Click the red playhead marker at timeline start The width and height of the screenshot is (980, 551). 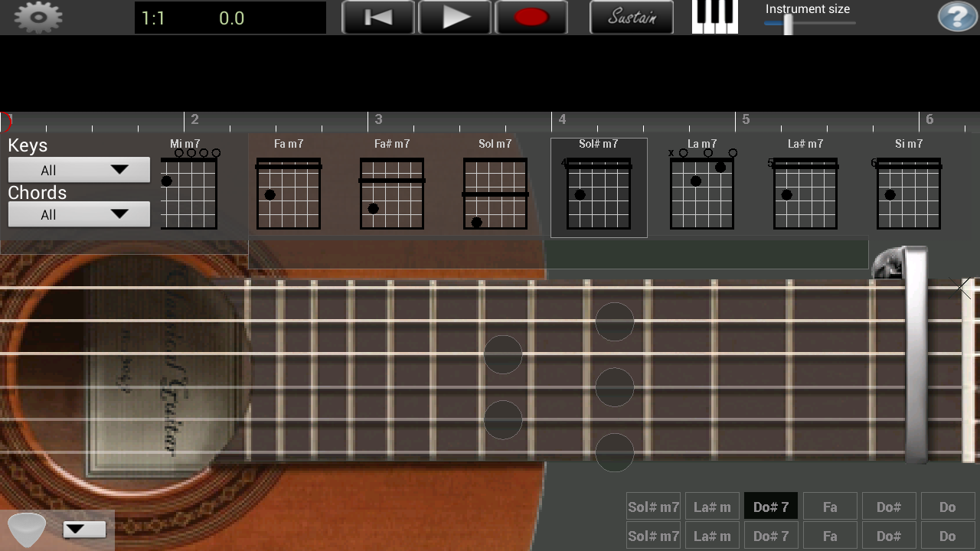click(5, 121)
